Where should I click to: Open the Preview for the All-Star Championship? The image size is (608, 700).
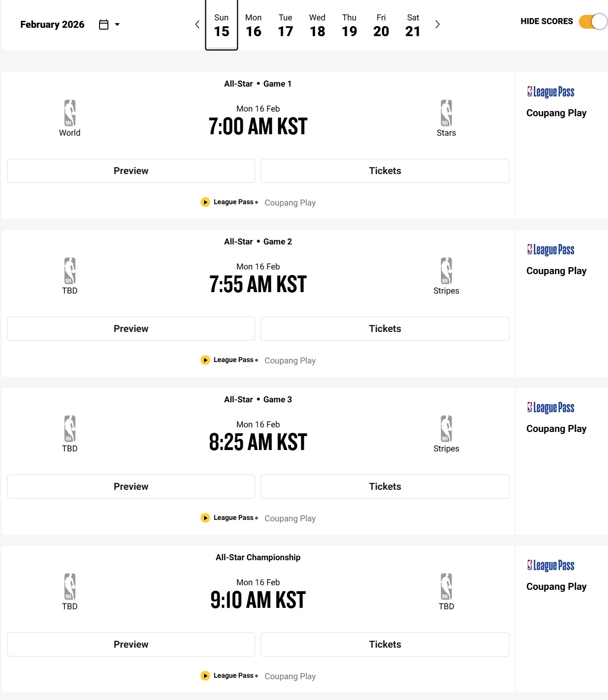[x=131, y=644]
